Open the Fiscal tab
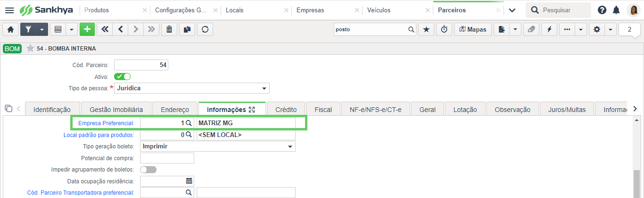 [323, 109]
